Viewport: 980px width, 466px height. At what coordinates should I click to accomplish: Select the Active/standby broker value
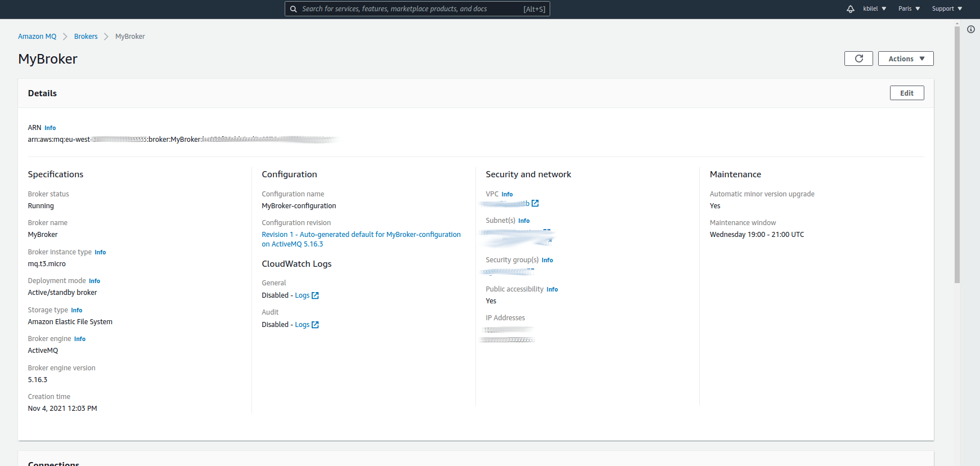point(62,293)
